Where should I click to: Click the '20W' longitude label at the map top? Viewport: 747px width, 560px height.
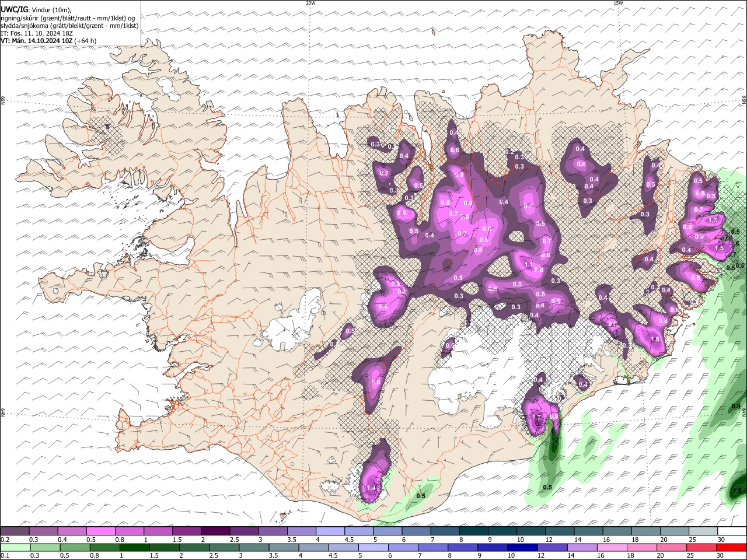pos(310,3)
